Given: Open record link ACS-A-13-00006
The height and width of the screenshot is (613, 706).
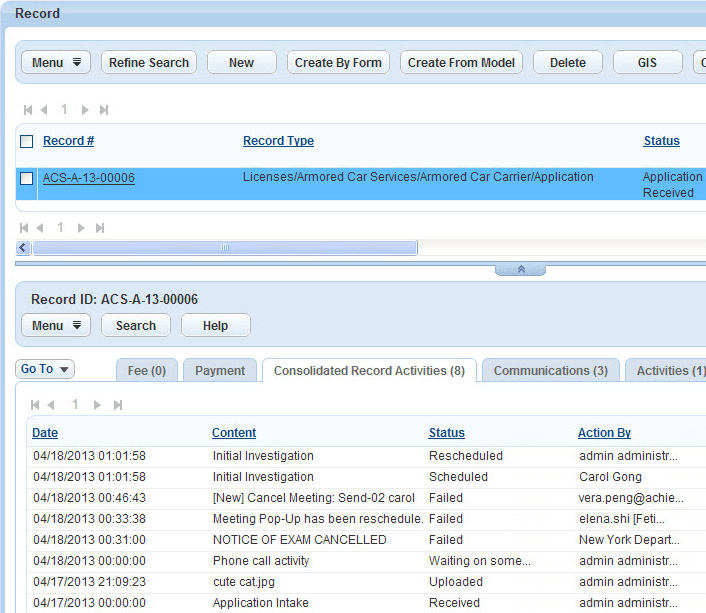Looking at the screenshot, I should click(88, 178).
